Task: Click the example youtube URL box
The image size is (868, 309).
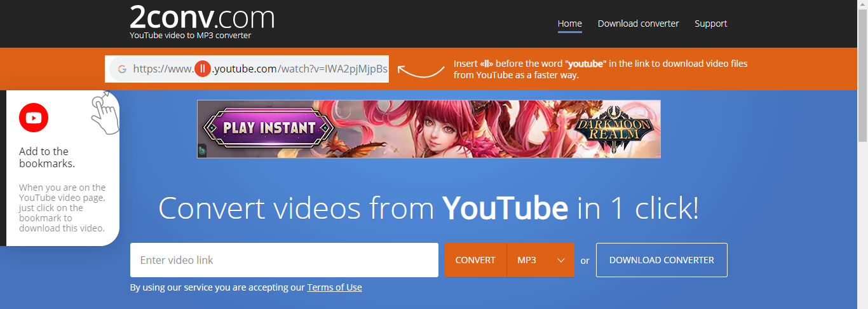Action: [x=247, y=69]
